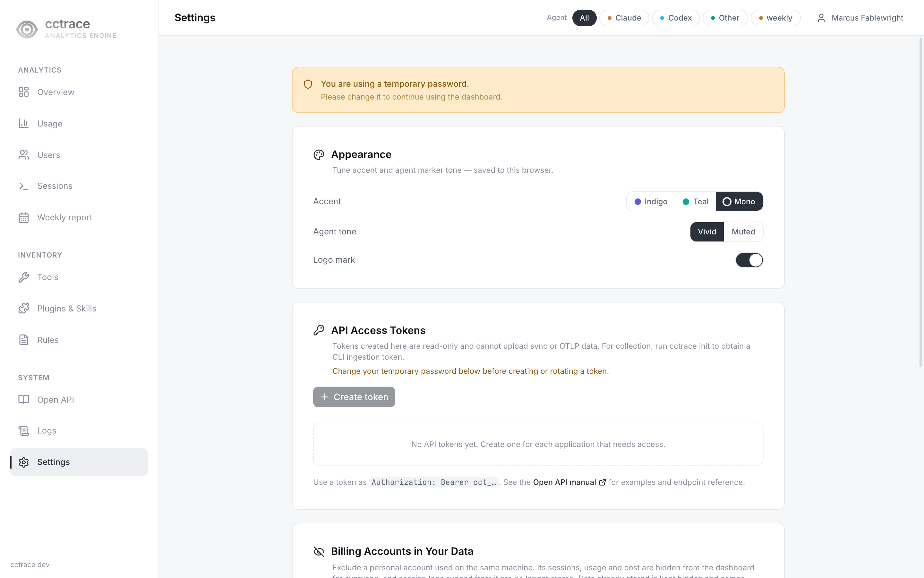Click the Usage bar chart icon
This screenshot has width=924, height=578.
pos(24,123)
